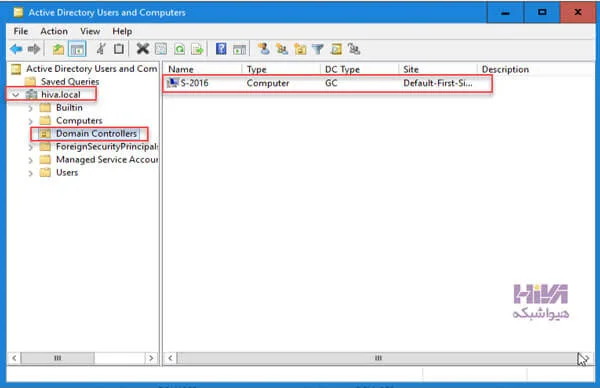Screen dimensions: 600x388
Task: Minimize the Active Directory window
Action: (505, 13)
